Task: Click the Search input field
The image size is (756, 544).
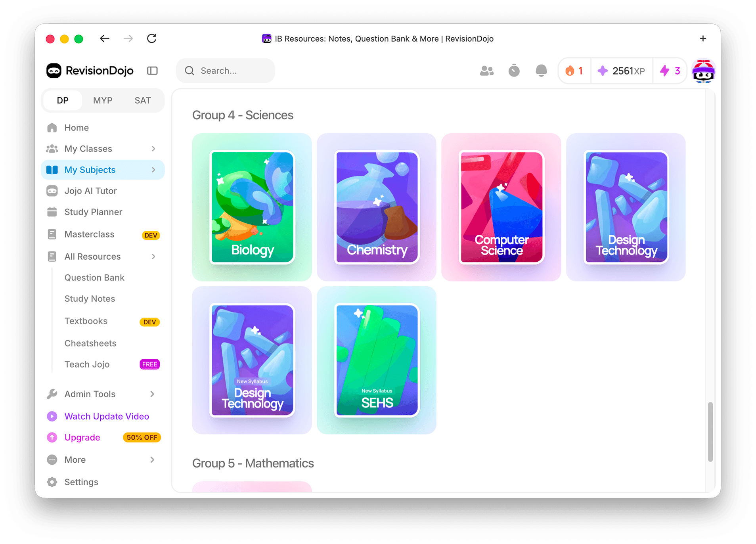Action: (x=225, y=71)
